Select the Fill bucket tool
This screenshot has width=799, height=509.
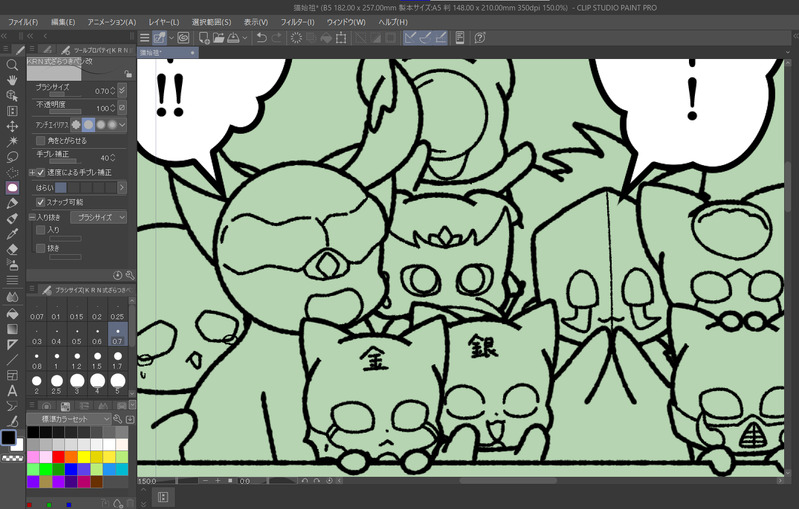12,314
